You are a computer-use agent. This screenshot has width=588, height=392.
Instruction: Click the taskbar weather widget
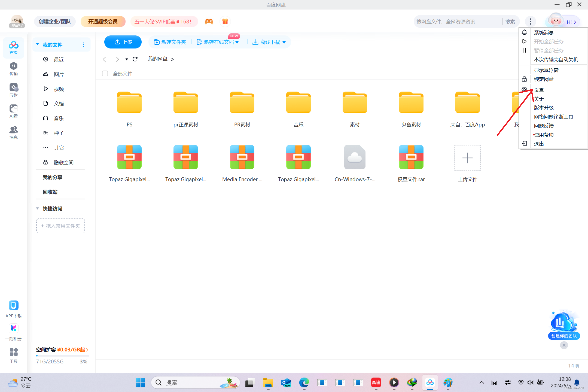[20, 382]
